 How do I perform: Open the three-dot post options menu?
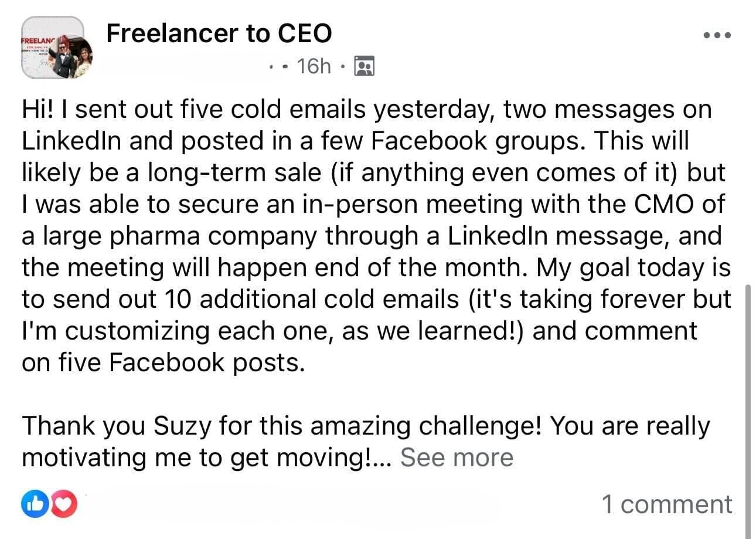(x=717, y=35)
